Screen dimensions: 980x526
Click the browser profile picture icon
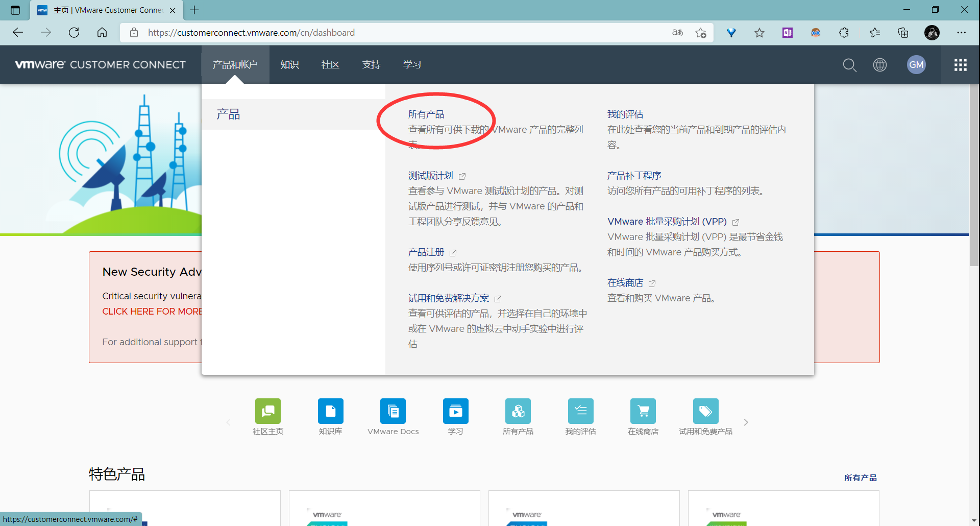[x=932, y=33]
